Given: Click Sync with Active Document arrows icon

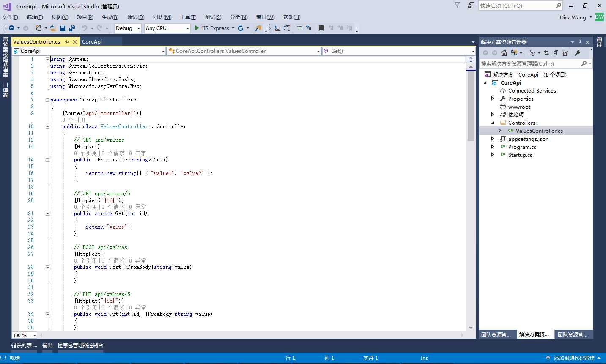Looking at the screenshot, I should click(546, 53).
